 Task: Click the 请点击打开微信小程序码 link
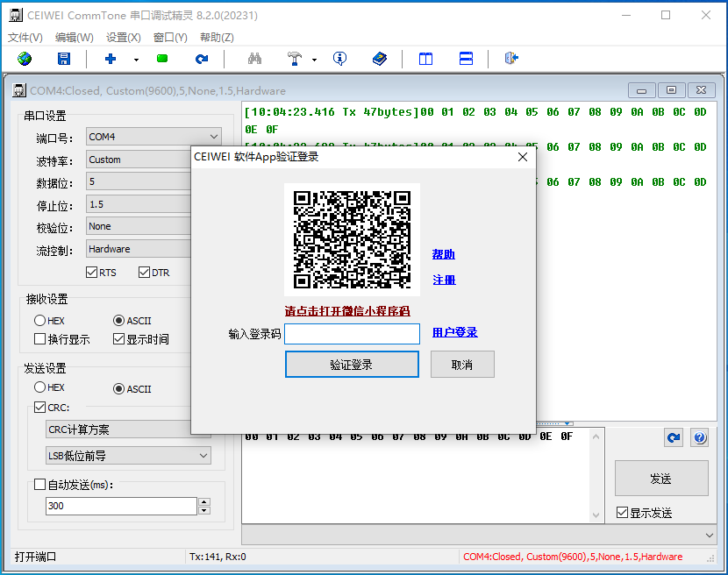coord(347,311)
